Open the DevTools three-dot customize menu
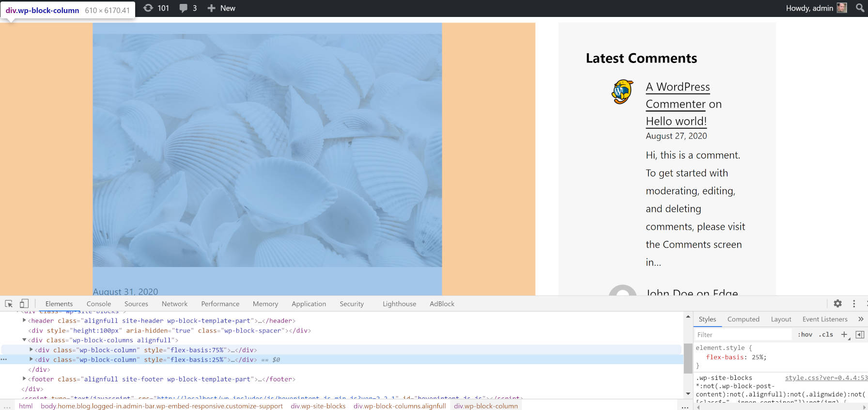868x410 pixels. pos(854,303)
